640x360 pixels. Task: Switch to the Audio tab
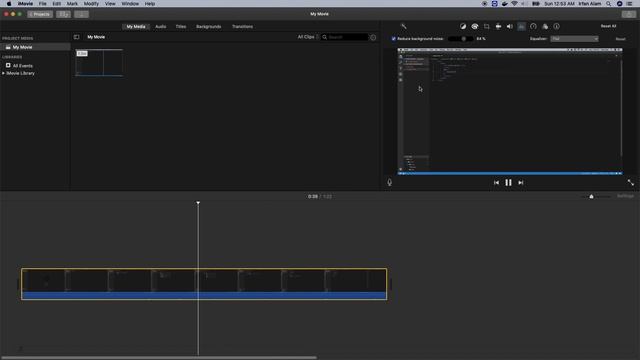tap(161, 27)
